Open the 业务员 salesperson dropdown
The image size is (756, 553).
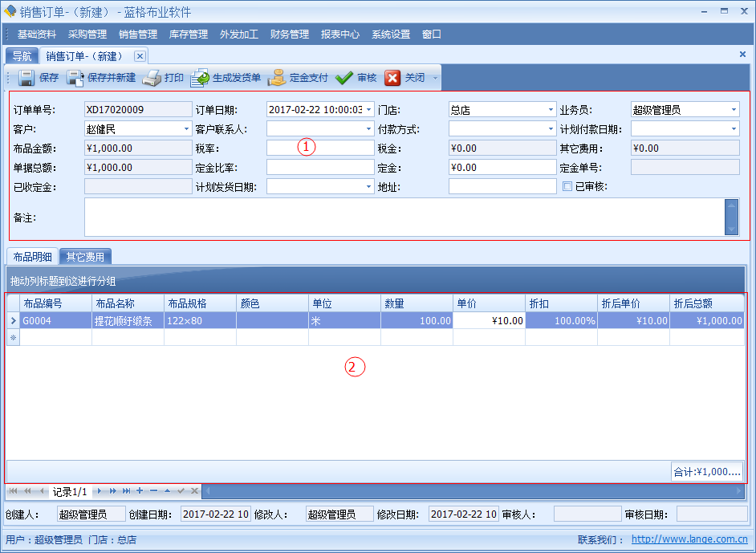734,110
